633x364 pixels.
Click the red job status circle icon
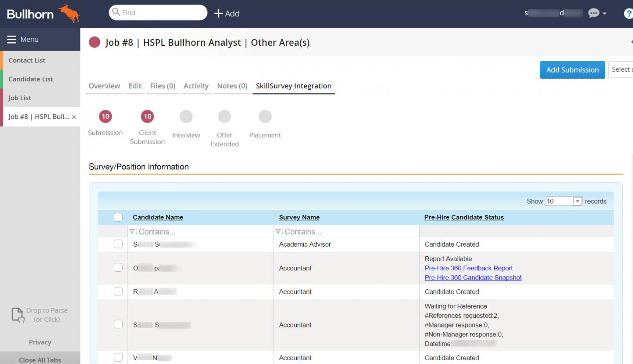tap(95, 42)
